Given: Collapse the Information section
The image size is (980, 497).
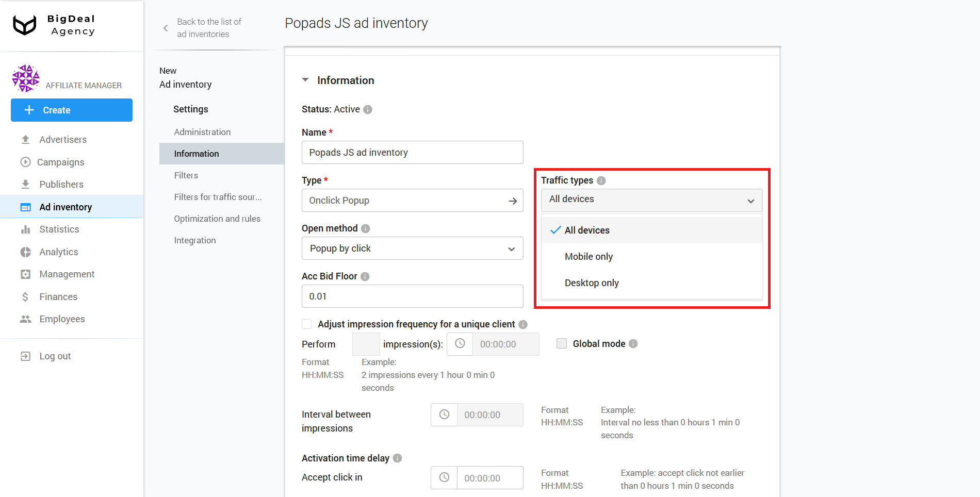Looking at the screenshot, I should pos(305,80).
